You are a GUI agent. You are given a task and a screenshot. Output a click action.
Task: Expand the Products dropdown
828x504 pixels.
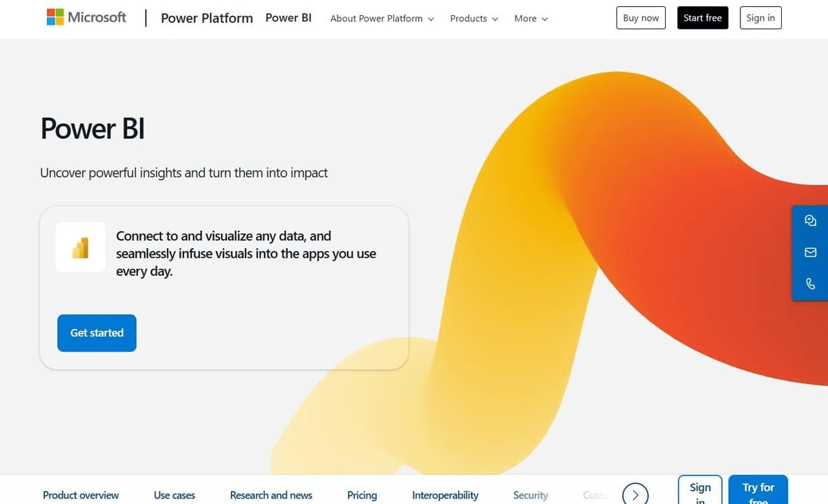(474, 19)
